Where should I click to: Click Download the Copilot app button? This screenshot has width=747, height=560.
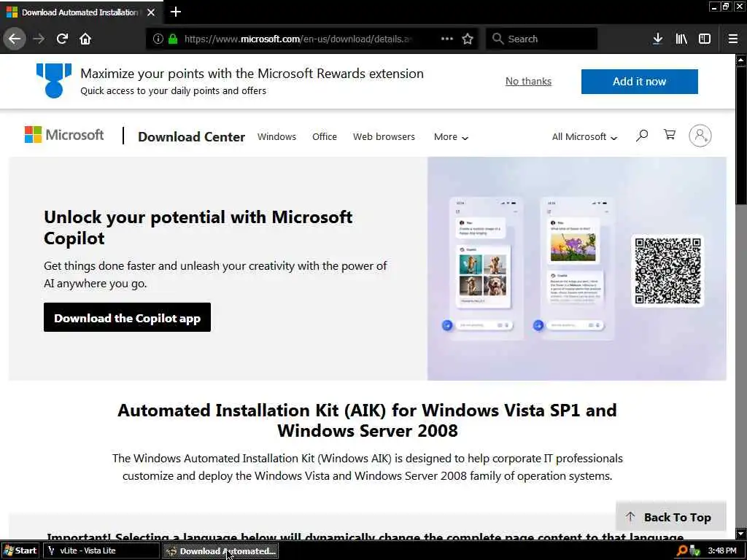point(127,318)
